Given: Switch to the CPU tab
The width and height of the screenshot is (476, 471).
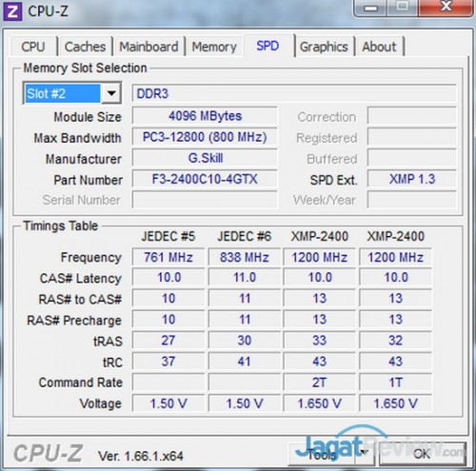Looking at the screenshot, I should (x=33, y=47).
